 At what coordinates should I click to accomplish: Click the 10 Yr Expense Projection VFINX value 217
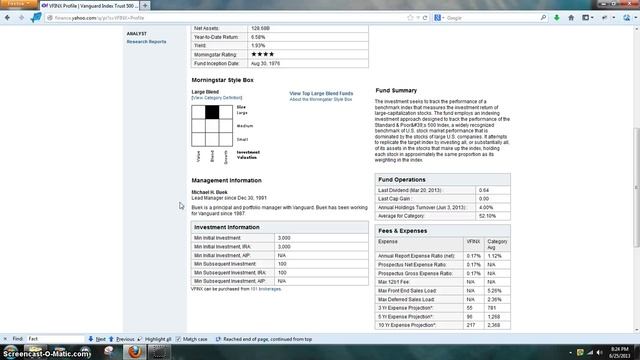pyautogui.click(x=471, y=325)
